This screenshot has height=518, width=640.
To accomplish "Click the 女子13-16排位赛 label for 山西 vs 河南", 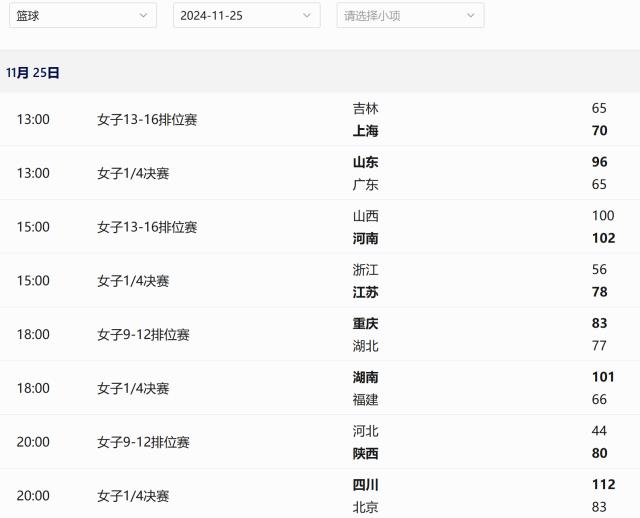I will point(147,228).
